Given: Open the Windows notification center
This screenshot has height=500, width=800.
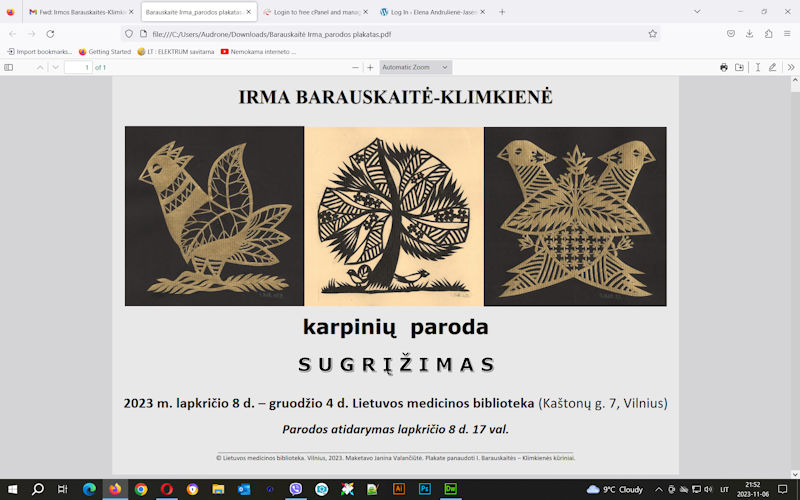Looking at the screenshot, I should pos(783,489).
